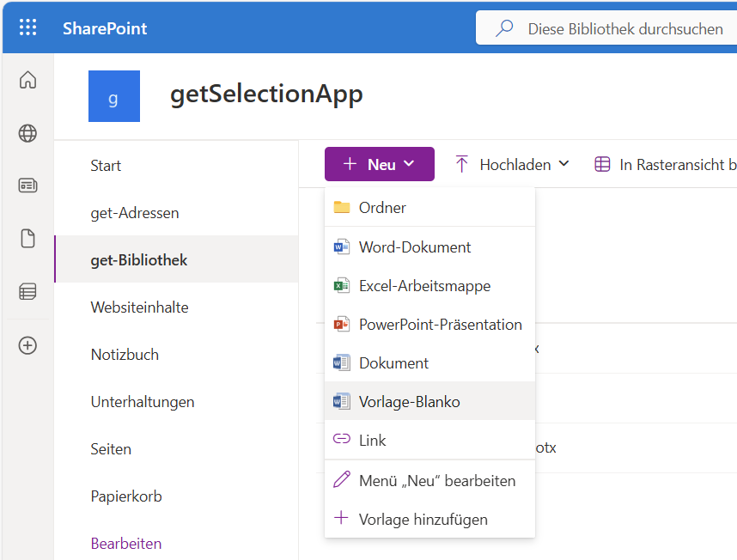Viewport: 737px width, 560px height.
Task: Open the Microsoft app launcher waffle
Action: click(x=28, y=27)
